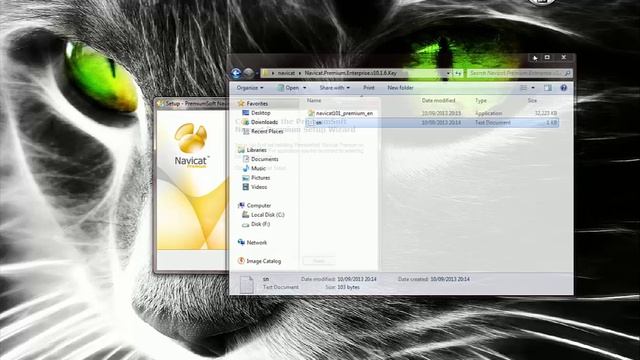Sort by the Type column header
This screenshot has width=640, height=360.
click(480, 100)
